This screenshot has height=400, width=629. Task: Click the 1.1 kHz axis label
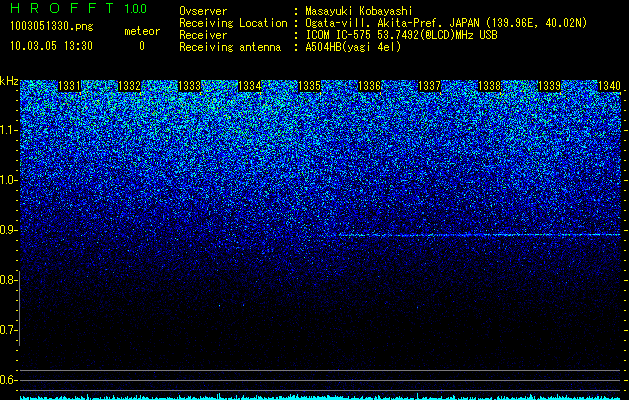tap(8, 130)
